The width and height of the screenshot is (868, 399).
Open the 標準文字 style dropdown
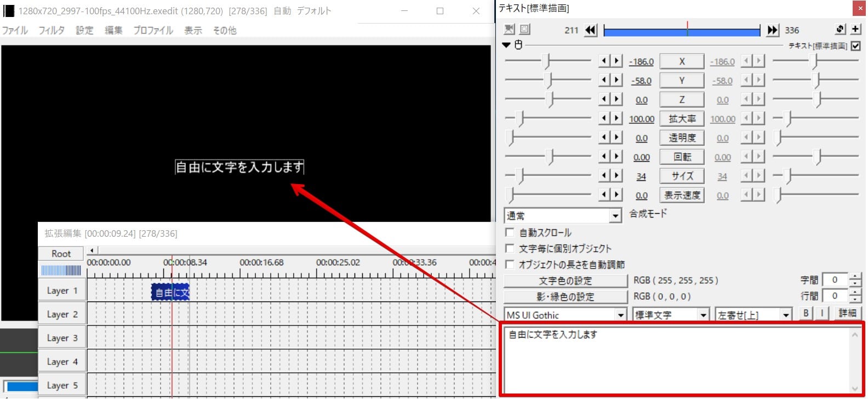[671, 315]
